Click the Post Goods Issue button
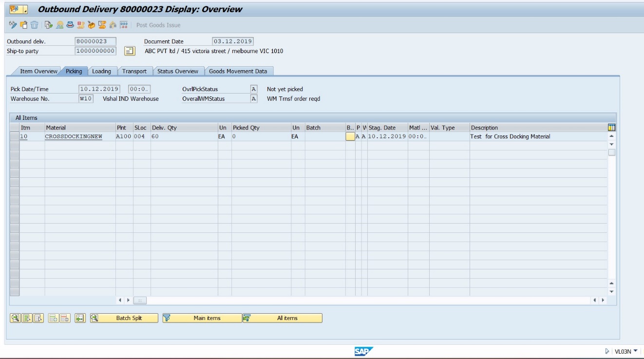Image resolution: width=644 pixels, height=359 pixels. [158, 25]
